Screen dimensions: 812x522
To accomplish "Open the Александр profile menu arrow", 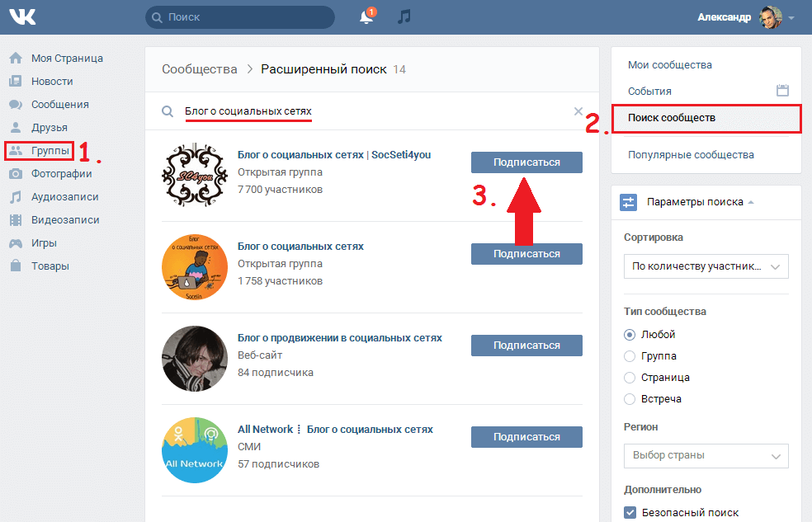I will coord(791,17).
